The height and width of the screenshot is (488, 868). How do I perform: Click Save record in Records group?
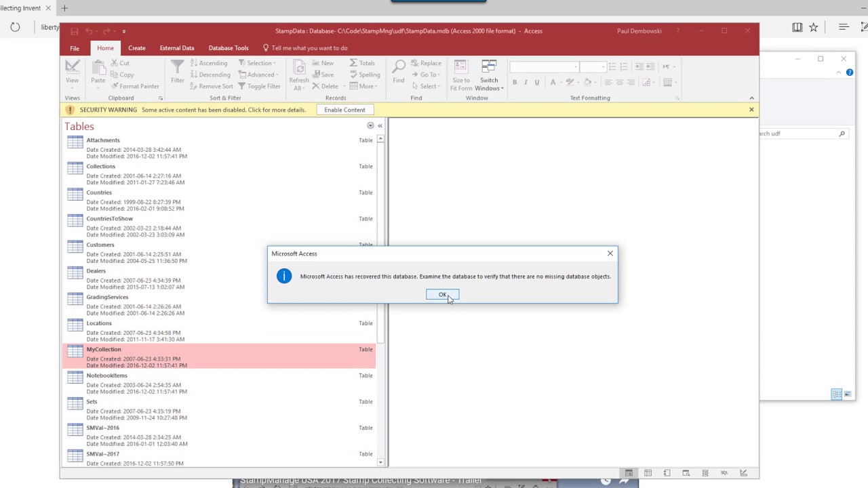click(323, 75)
